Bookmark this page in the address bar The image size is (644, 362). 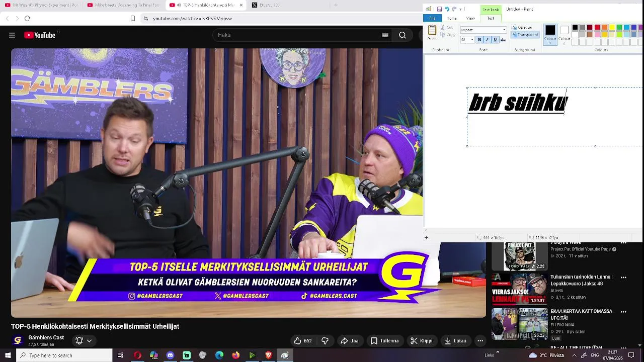[x=133, y=19]
